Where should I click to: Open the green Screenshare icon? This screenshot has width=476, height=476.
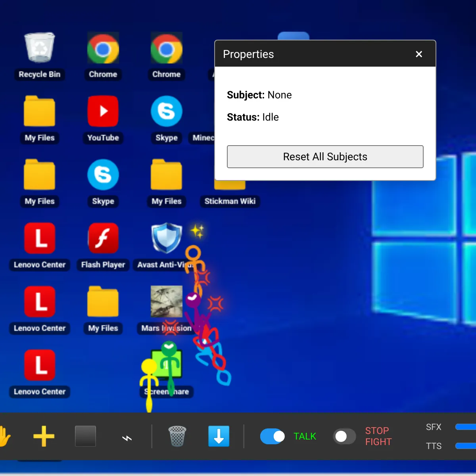point(167,364)
